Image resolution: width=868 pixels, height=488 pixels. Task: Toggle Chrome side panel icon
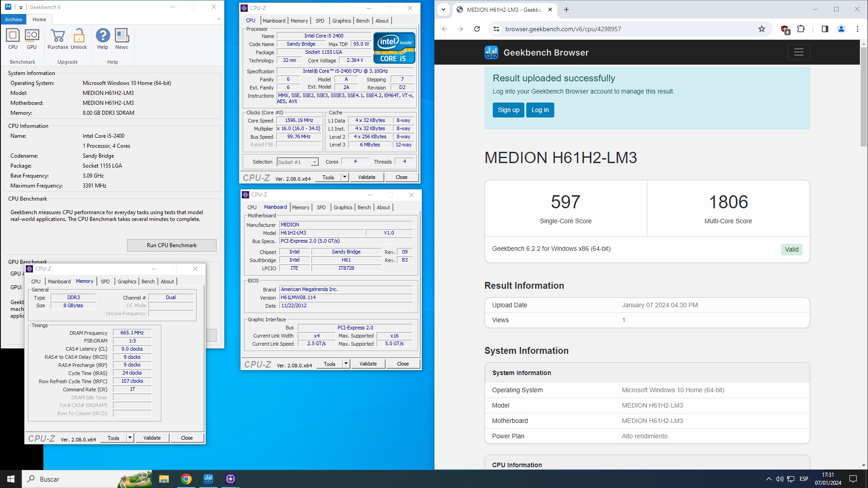(825, 29)
